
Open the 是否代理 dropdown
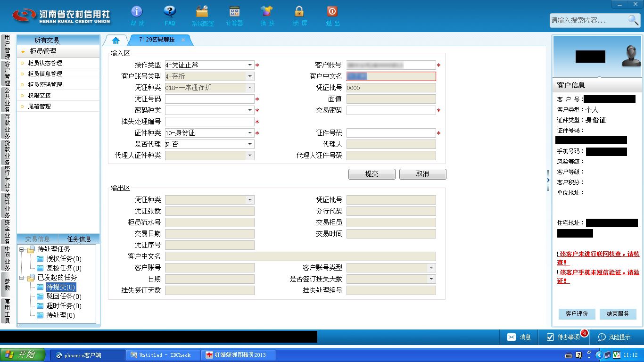point(250,144)
